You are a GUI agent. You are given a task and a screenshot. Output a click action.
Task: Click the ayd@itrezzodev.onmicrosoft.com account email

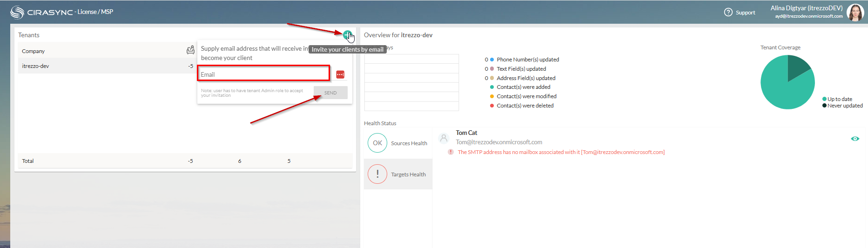point(809,16)
